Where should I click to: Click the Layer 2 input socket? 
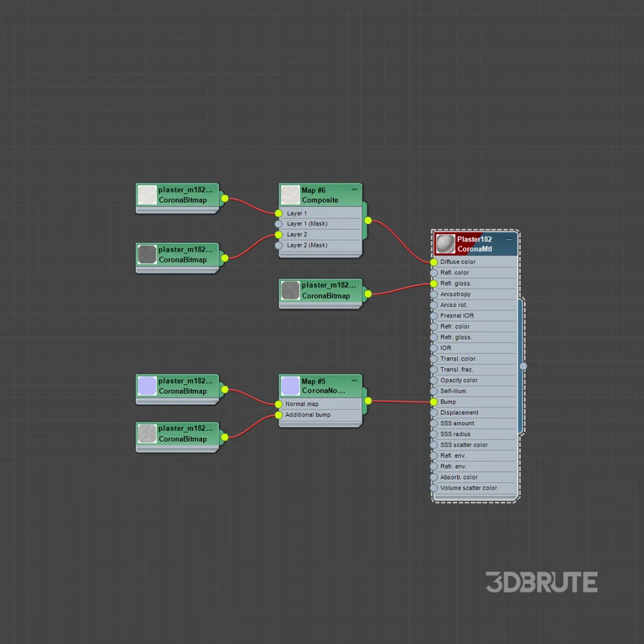(279, 235)
